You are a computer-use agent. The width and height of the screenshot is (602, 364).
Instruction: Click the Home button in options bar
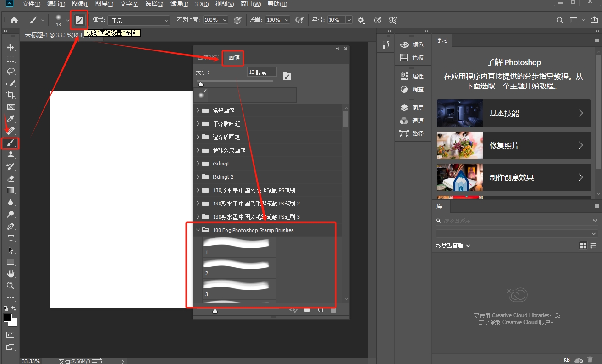[x=14, y=20]
